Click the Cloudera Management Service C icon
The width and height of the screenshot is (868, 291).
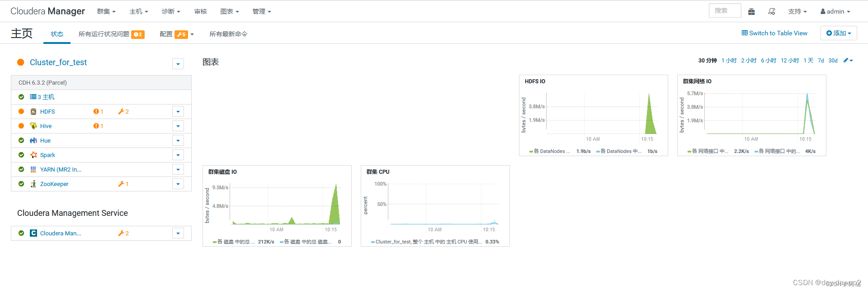point(33,233)
